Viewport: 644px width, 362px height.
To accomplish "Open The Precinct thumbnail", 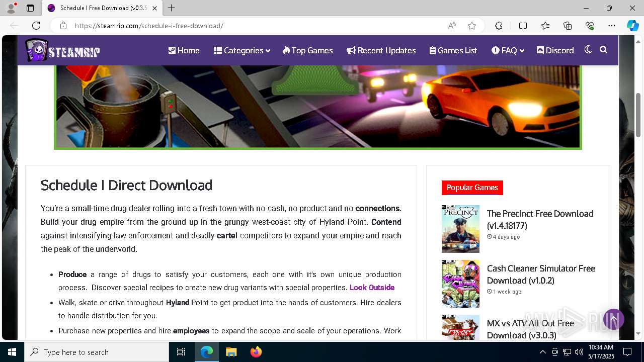I will [460, 229].
